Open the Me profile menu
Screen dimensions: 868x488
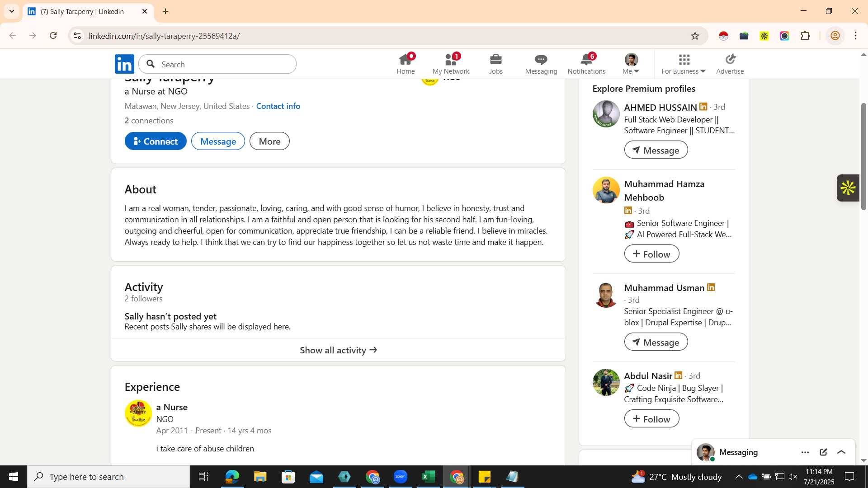coord(631,64)
